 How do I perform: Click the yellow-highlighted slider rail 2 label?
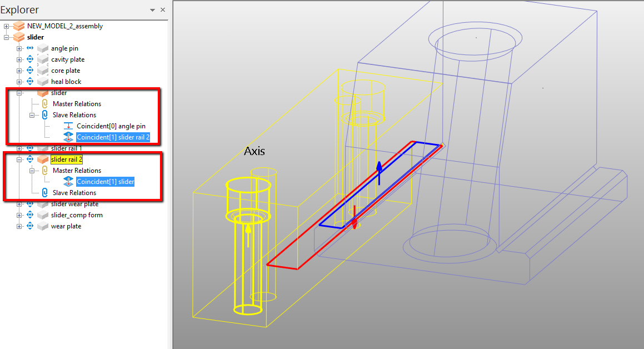[66, 159]
